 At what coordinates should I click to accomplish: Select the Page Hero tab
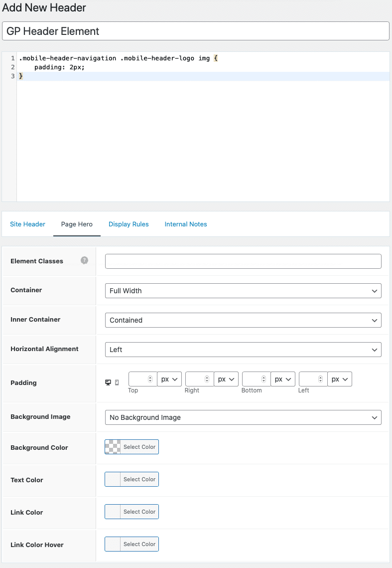coord(76,224)
